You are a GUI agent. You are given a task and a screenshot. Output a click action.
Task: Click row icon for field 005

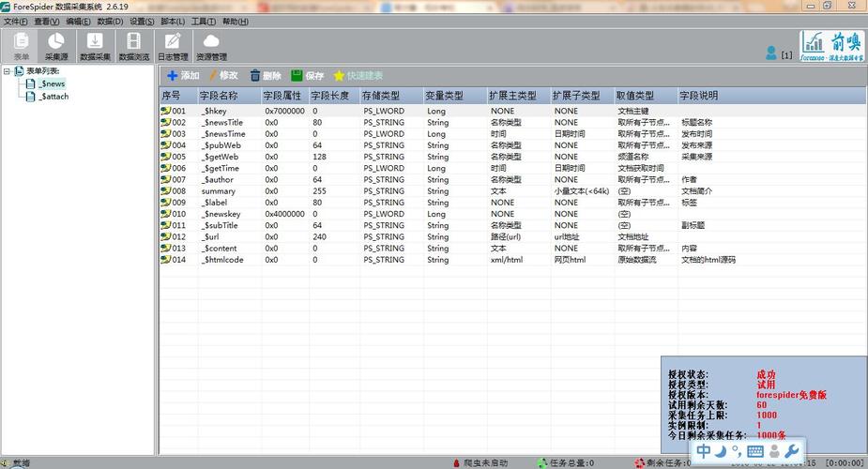pyautogui.click(x=165, y=157)
